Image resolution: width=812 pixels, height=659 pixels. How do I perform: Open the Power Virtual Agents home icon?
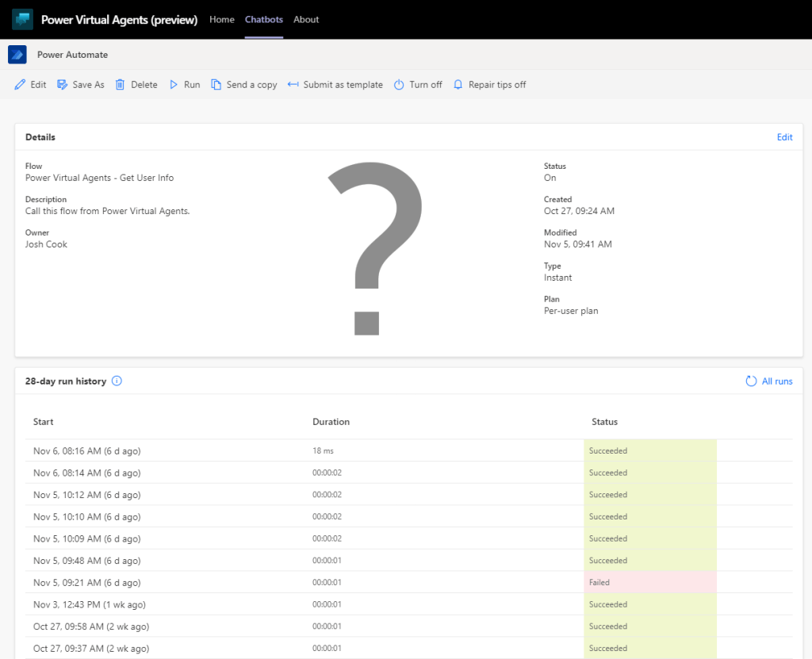(x=21, y=19)
